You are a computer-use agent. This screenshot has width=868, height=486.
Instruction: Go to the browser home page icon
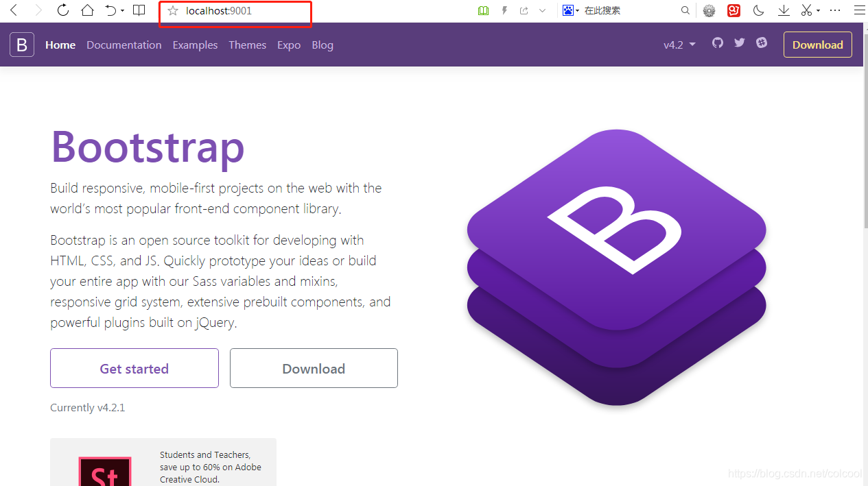coord(87,10)
